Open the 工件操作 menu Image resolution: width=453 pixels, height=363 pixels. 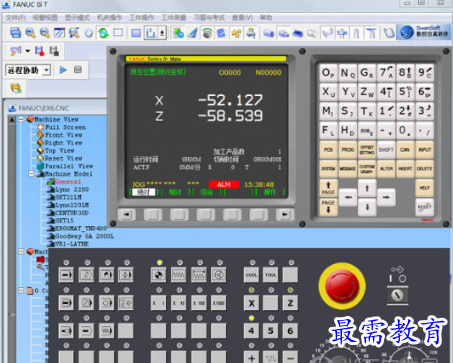pyautogui.click(x=142, y=18)
